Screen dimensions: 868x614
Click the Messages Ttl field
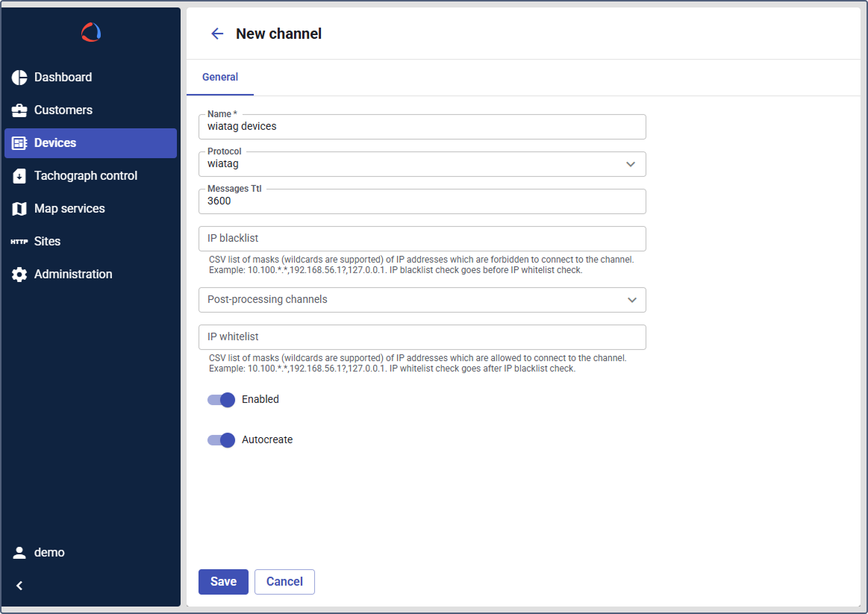click(x=422, y=201)
